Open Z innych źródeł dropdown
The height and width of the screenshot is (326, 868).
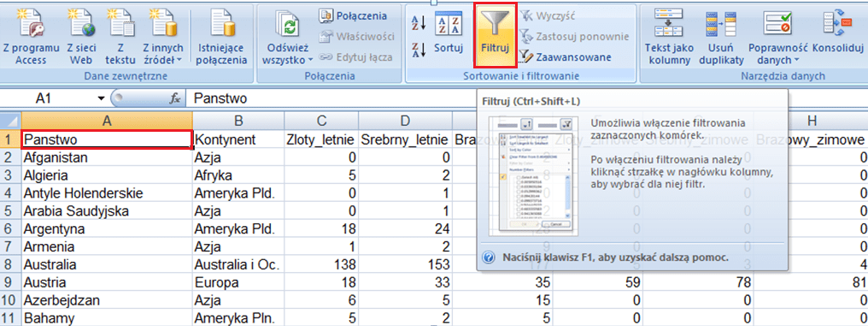162,37
